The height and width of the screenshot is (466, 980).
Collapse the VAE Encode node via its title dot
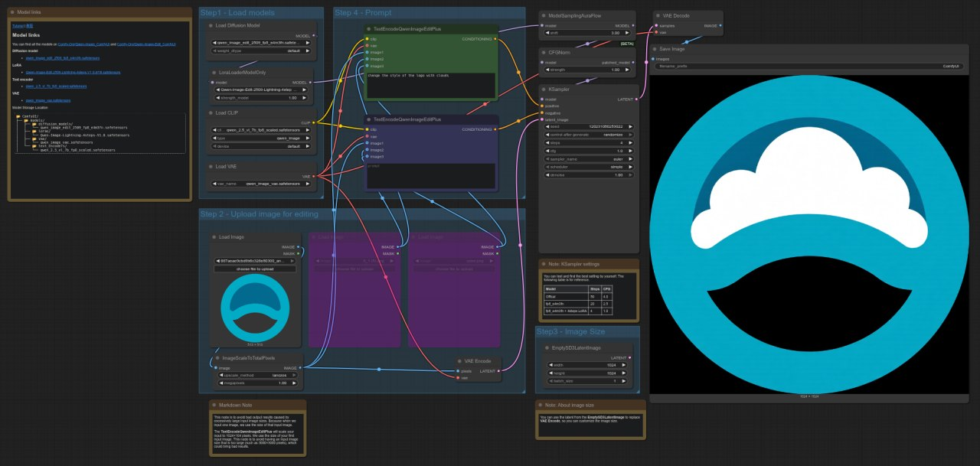click(459, 360)
